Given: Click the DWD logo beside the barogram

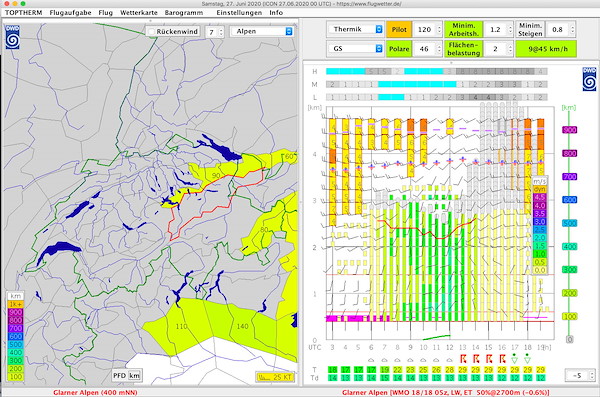Looking at the screenshot, I should [x=589, y=79].
